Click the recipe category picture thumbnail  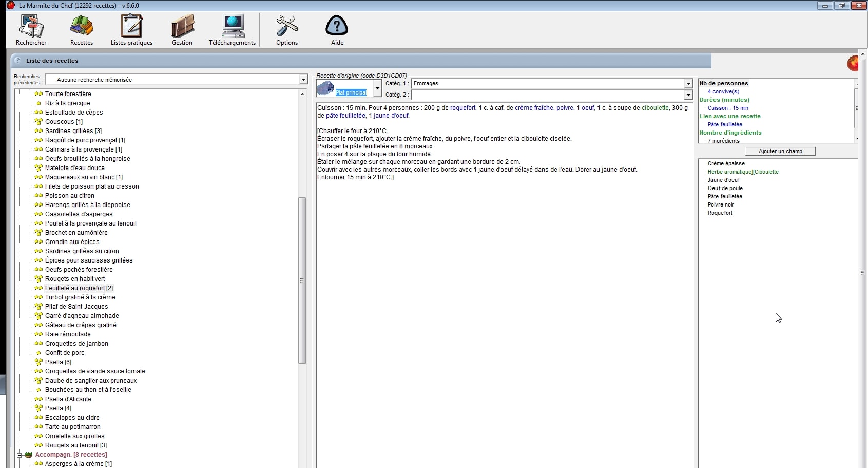[325, 88]
